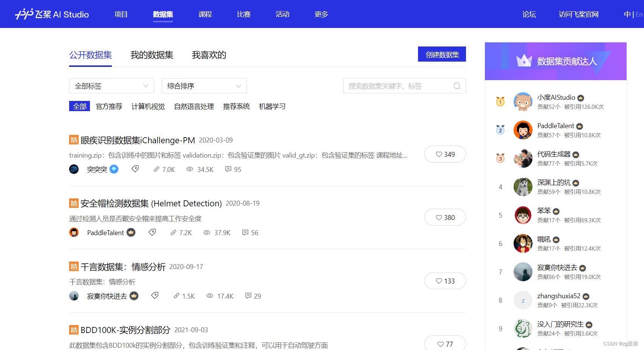Switch language to English via 中|En toggle
644x350 pixels.
coord(639,14)
